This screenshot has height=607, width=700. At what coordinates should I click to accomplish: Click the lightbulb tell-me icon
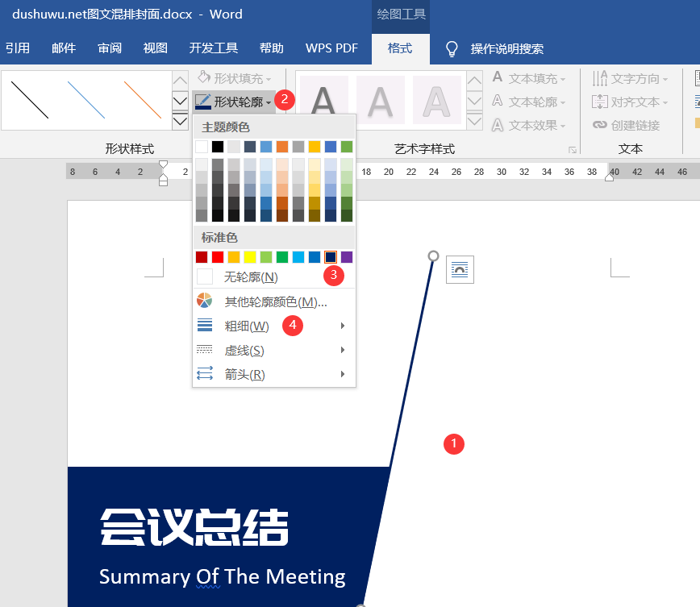(452, 48)
